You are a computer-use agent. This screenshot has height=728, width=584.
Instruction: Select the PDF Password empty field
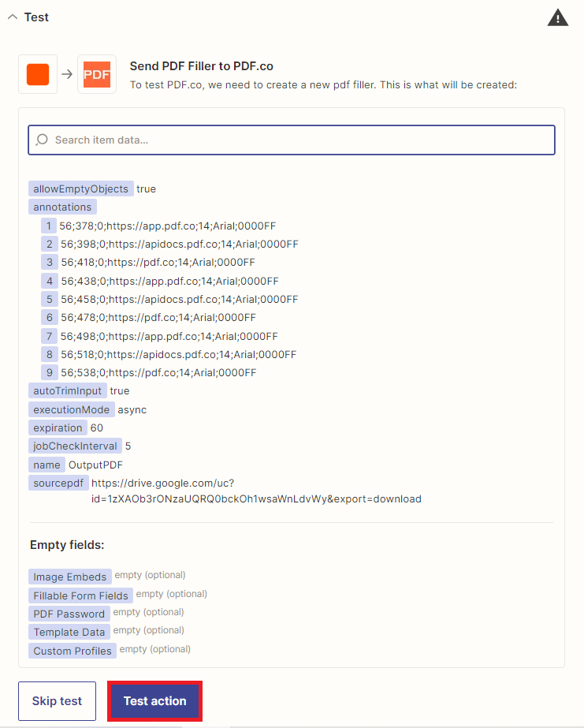[x=69, y=614]
